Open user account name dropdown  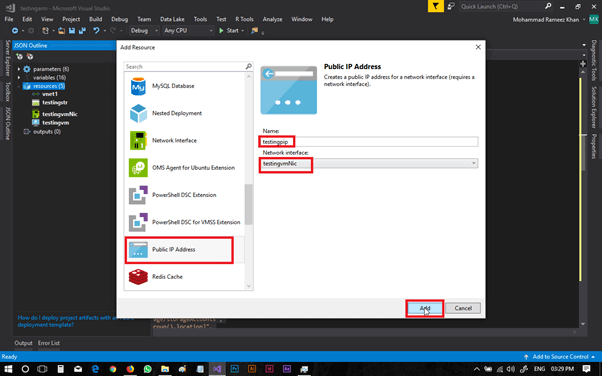coord(585,20)
